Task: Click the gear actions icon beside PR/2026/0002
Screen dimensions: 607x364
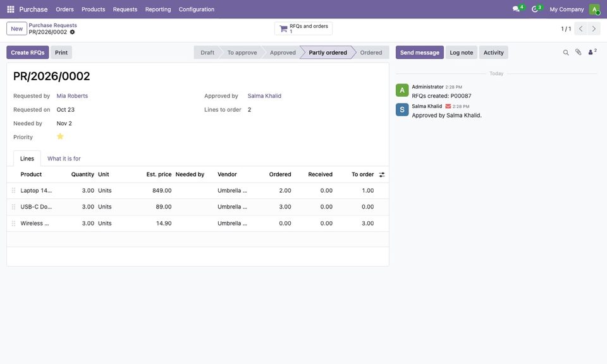Action: pos(72,32)
